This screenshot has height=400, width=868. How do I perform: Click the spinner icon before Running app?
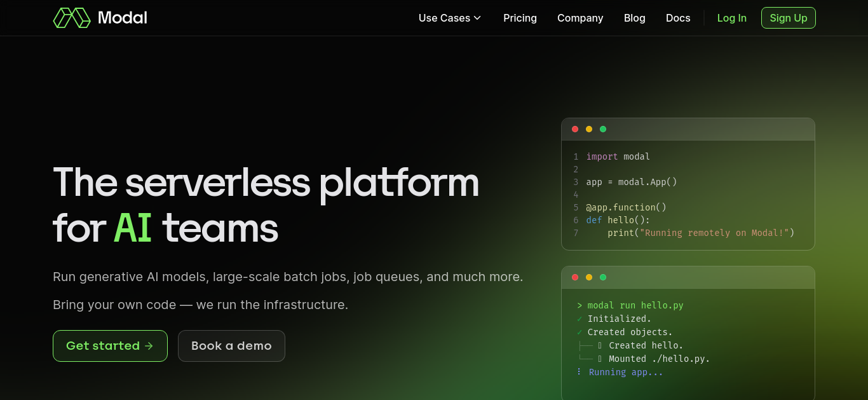[x=579, y=372]
